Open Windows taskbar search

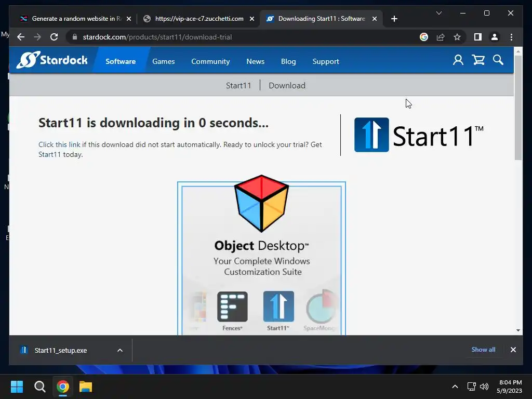coord(39,387)
